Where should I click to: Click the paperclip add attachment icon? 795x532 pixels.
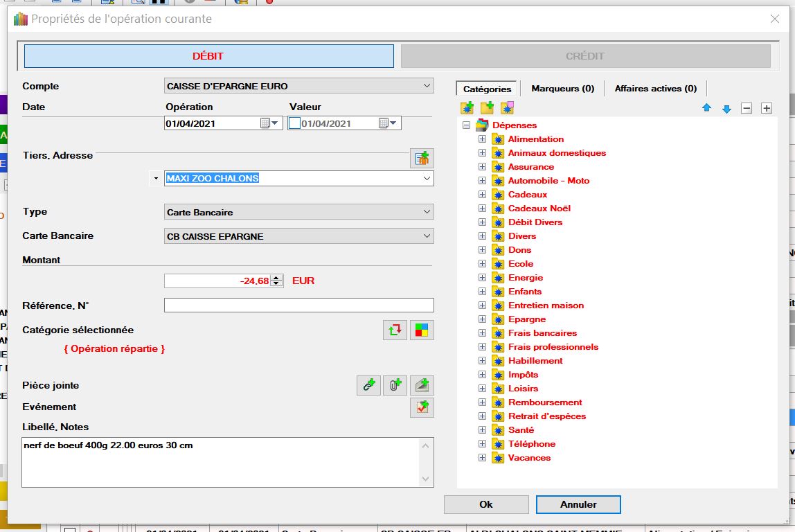395,386
